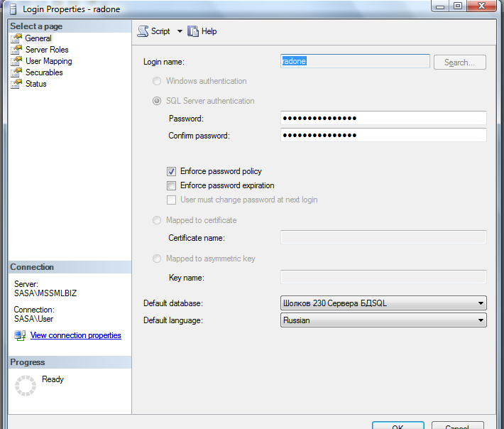Select Mapped to asymmetric key option
Image resolution: width=504 pixels, height=429 pixels.
pos(157,259)
